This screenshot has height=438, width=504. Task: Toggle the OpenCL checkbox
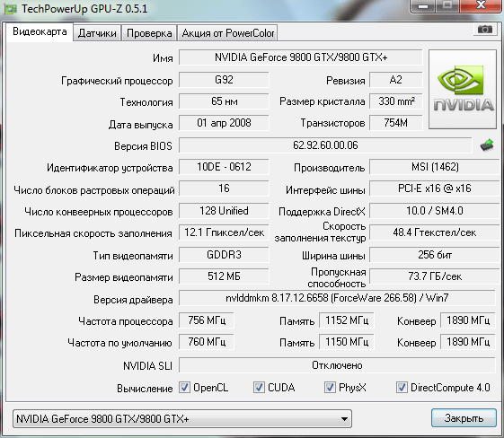click(185, 387)
